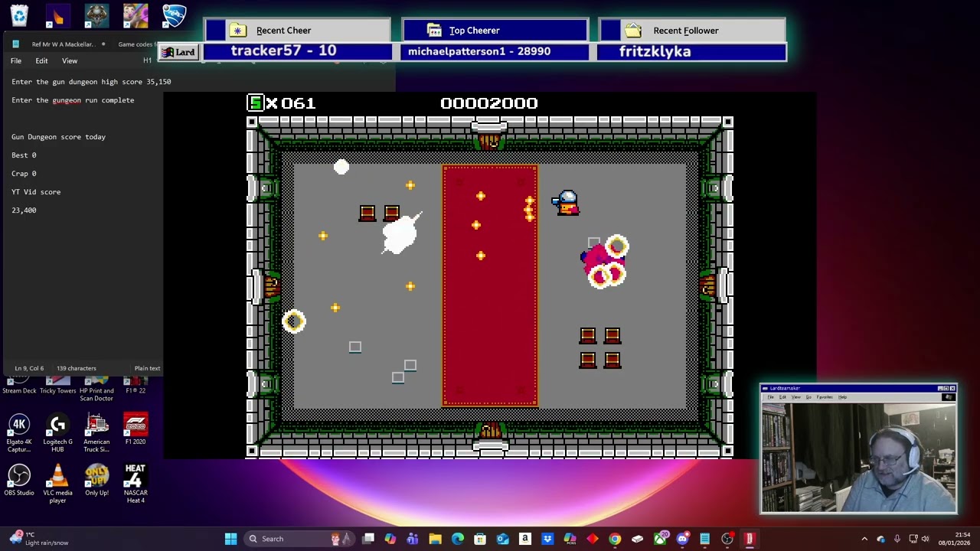Open Microsoft Store from the taskbar
This screenshot has height=551, width=980.
480,539
